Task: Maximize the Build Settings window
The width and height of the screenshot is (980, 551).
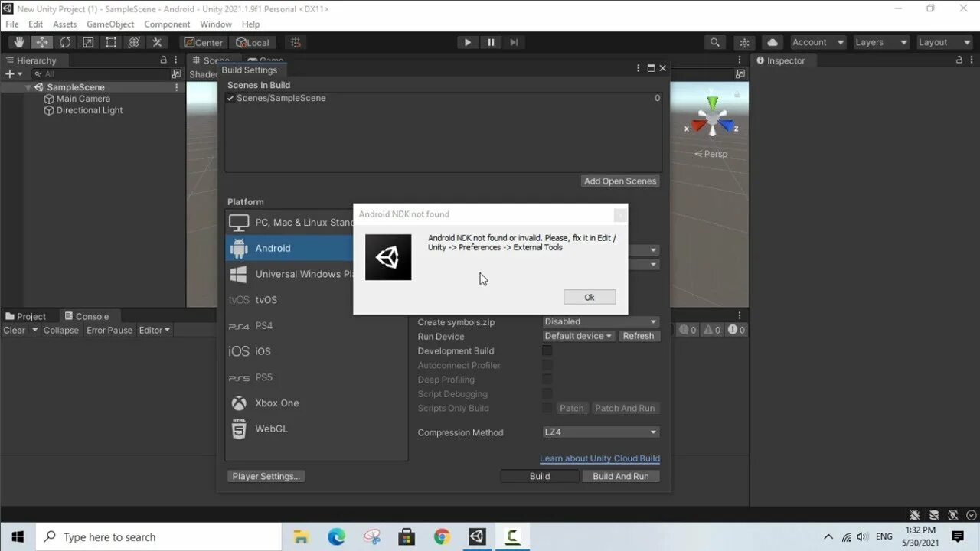Action: pos(651,68)
